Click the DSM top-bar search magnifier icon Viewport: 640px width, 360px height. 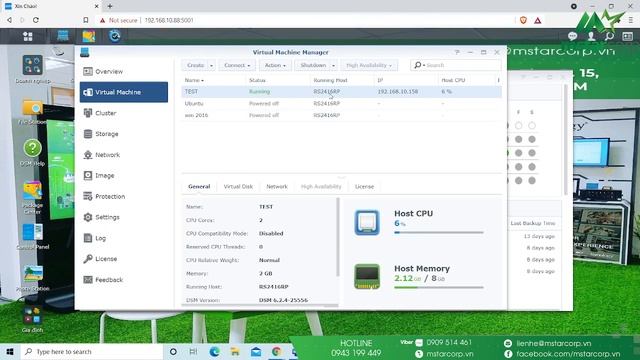click(609, 36)
